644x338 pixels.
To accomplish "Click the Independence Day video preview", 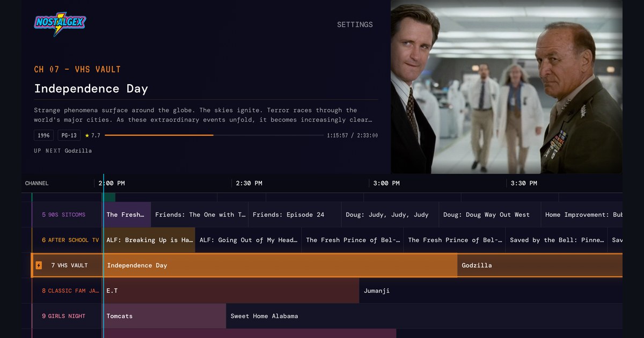I will (506, 86).
